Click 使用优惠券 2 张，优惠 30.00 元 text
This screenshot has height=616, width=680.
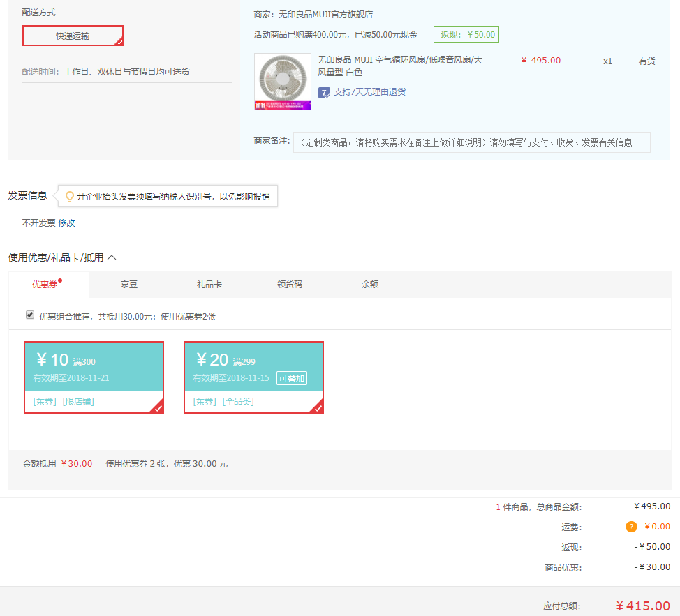click(x=167, y=463)
